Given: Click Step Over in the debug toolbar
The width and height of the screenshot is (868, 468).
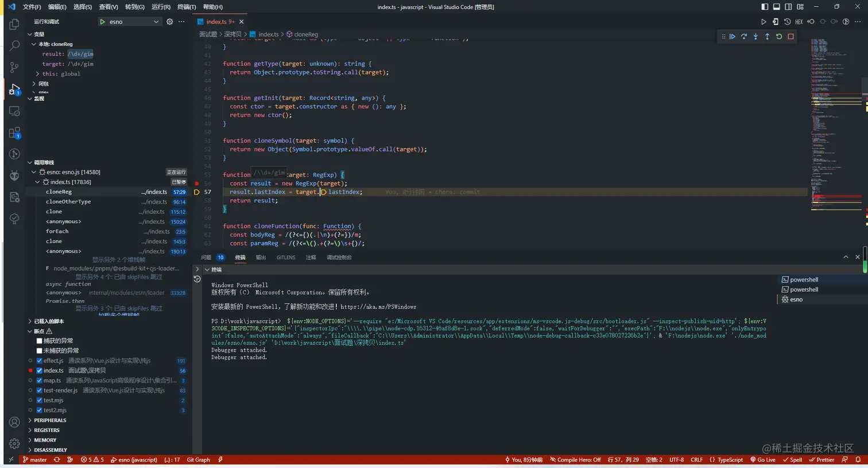Looking at the screenshot, I should point(744,36).
